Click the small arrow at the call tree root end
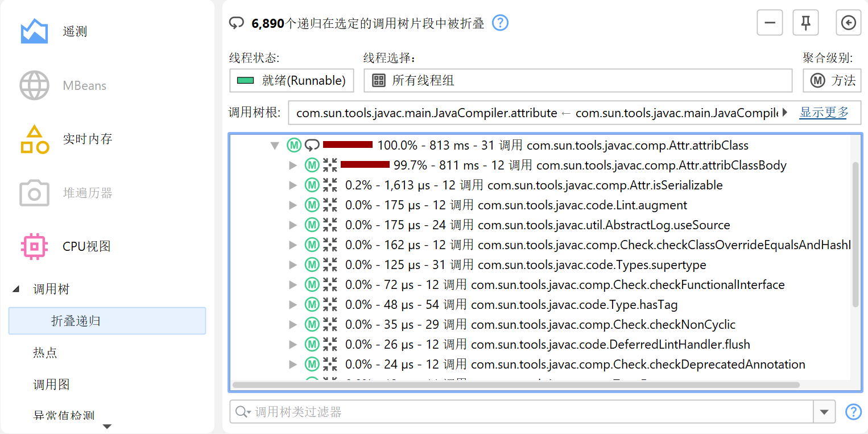Image resolution: width=868 pixels, height=434 pixels. click(785, 113)
